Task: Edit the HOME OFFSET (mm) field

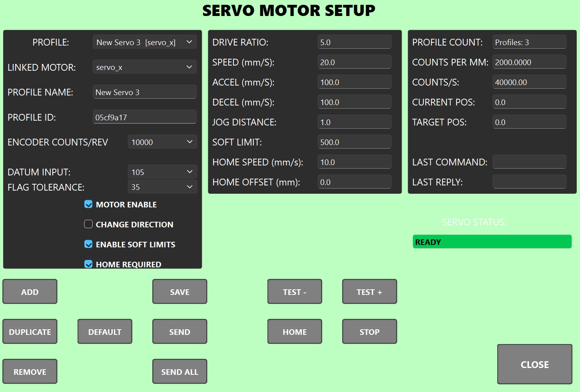Action: pos(355,182)
